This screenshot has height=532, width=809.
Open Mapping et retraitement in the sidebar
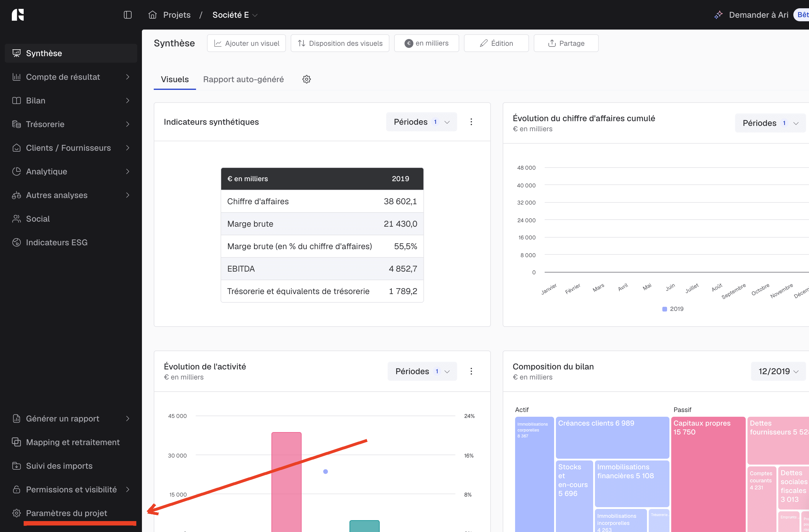[x=71, y=442]
